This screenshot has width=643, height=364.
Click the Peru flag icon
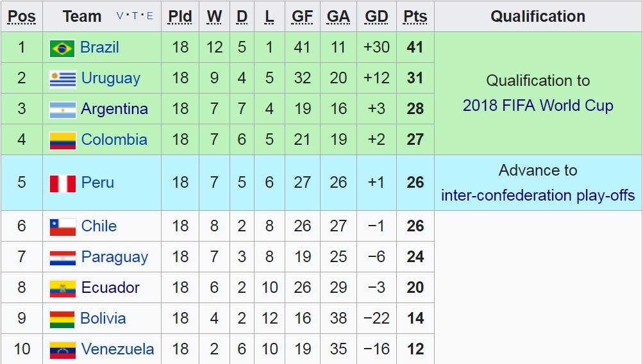62,183
